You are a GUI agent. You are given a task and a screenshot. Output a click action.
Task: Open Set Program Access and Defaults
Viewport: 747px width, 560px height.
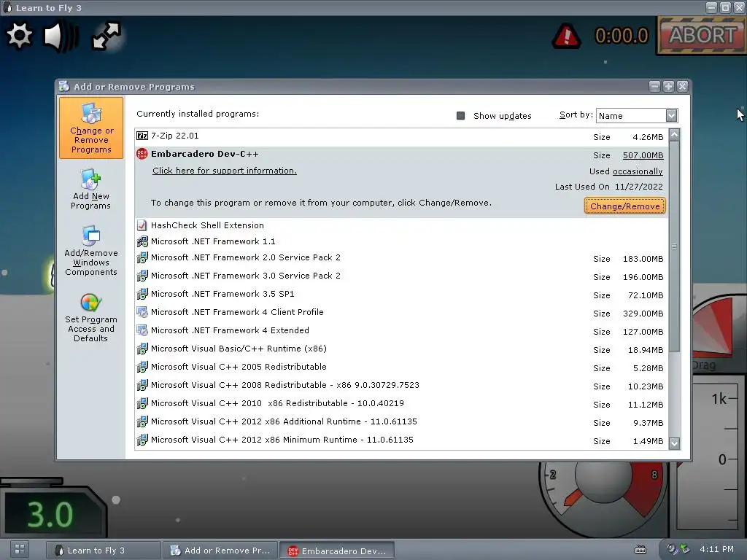coord(90,317)
